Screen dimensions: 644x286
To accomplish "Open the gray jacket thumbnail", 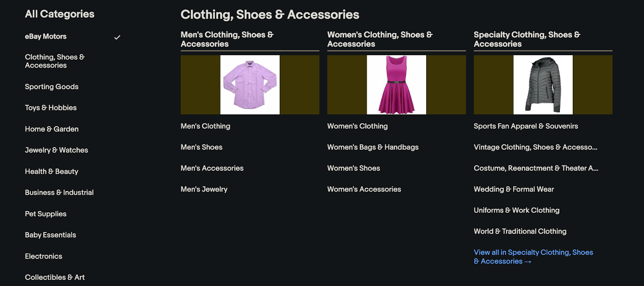I will point(543,85).
